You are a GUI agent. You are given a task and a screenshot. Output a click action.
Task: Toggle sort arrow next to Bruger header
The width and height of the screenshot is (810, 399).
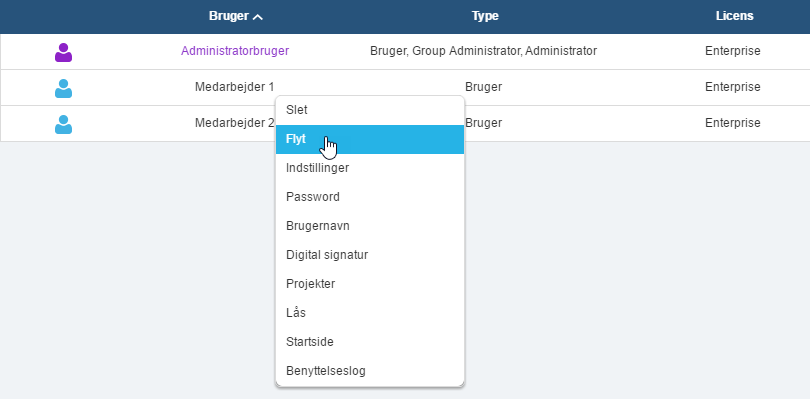click(x=258, y=17)
